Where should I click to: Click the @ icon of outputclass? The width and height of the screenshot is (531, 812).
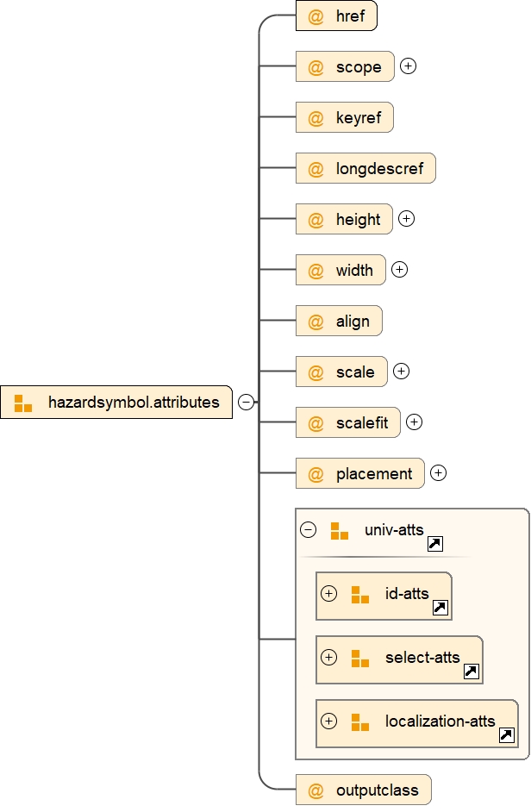pos(315,790)
